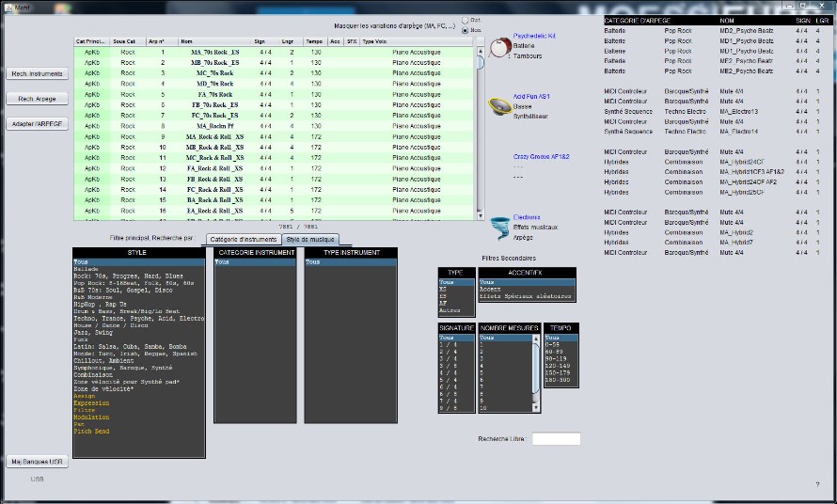Screen dimensions: 837x504
Task: Switch to Style de musique tab
Action: tap(310, 240)
